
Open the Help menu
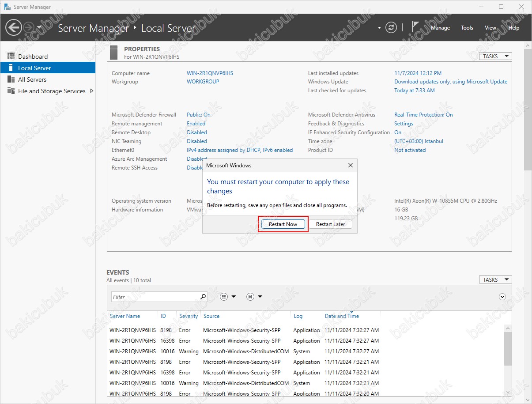[x=514, y=28]
